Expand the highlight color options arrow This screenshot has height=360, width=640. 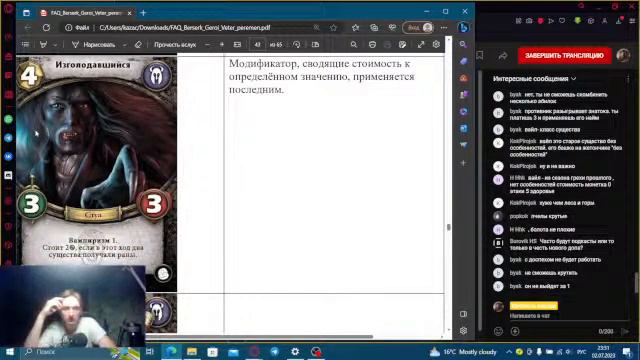(x=55, y=45)
